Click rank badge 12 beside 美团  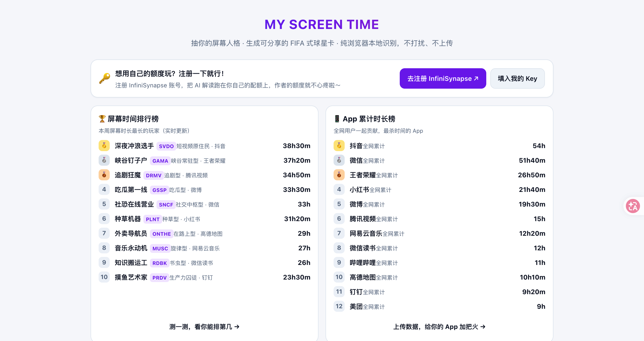tap(339, 306)
